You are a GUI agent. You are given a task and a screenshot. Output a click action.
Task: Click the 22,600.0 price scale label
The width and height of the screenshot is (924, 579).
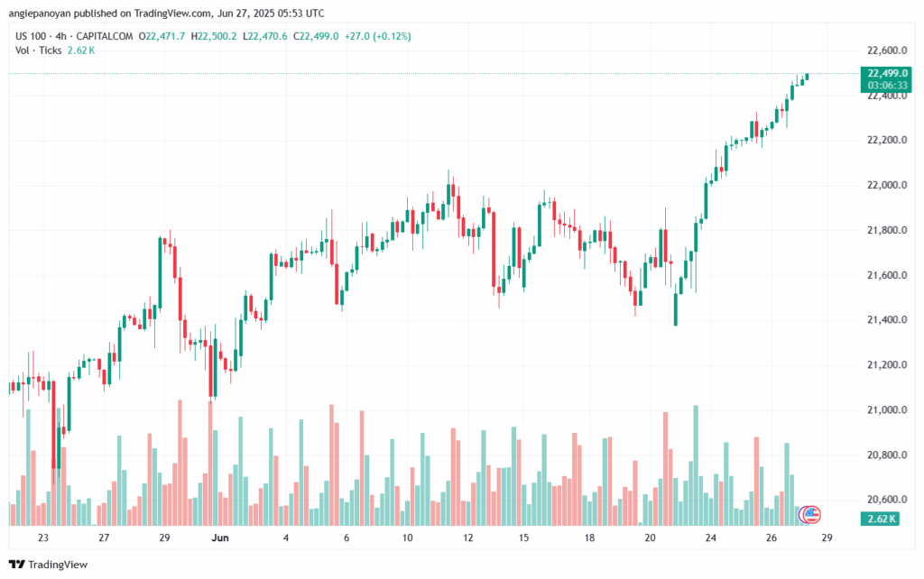tap(886, 51)
